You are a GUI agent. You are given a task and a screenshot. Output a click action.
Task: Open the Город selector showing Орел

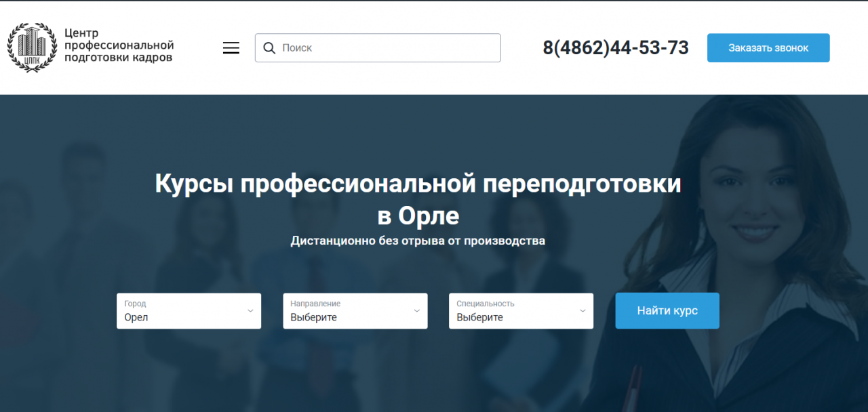click(x=189, y=311)
